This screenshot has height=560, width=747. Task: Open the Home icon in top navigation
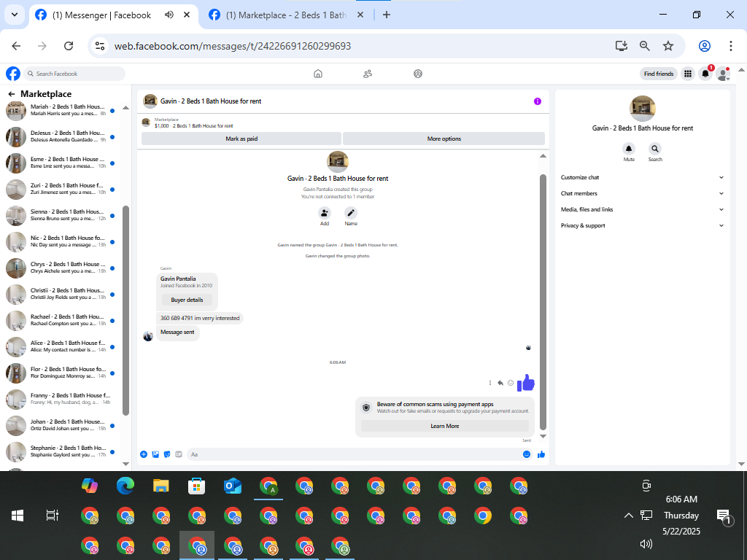[318, 74]
